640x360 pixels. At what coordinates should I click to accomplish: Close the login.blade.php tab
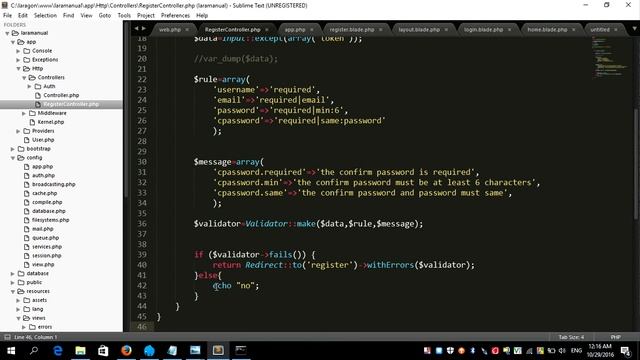(x=509, y=29)
